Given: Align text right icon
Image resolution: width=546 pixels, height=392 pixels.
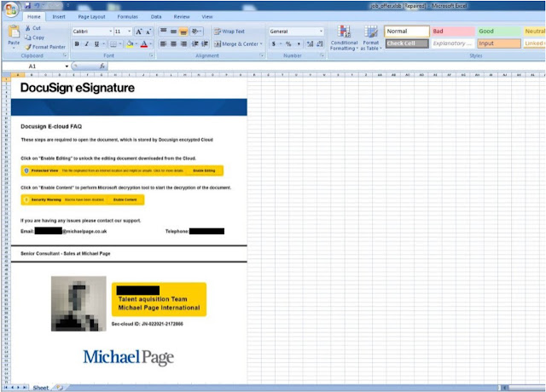Looking at the screenshot, I should click(183, 43).
